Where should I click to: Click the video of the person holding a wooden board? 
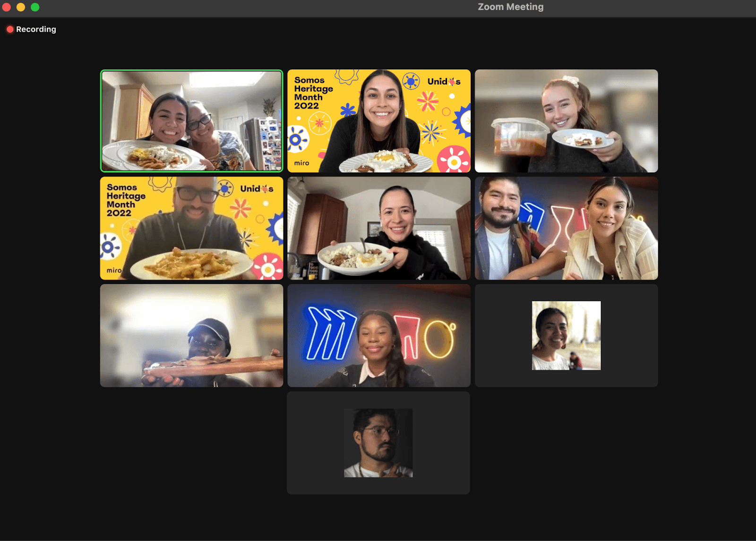tap(191, 335)
